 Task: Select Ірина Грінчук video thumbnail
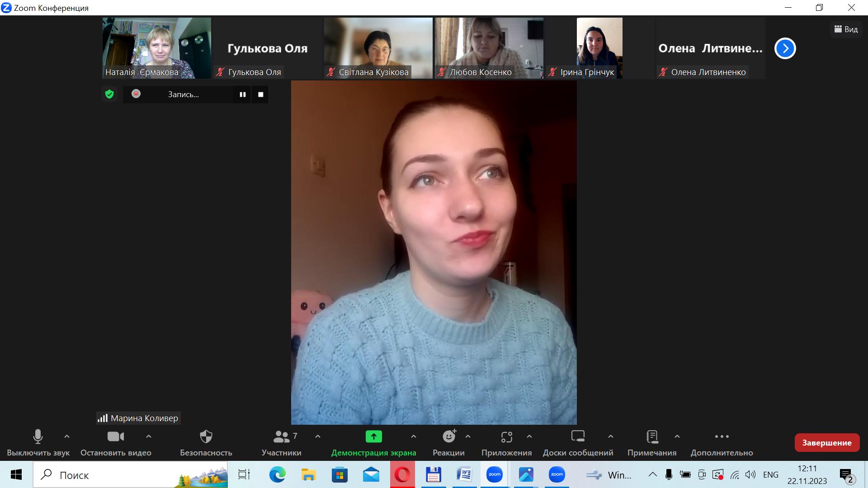coord(600,48)
